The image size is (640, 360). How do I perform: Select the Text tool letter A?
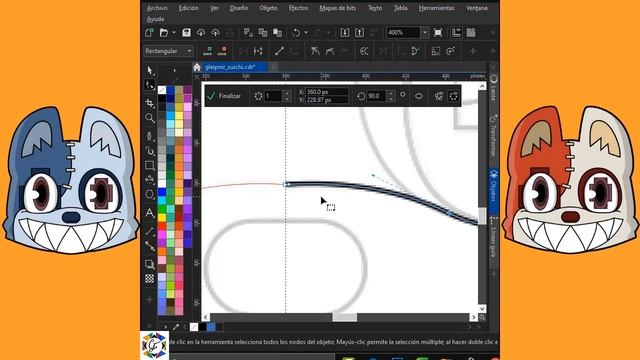pyautogui.click(x=150, y=213)
